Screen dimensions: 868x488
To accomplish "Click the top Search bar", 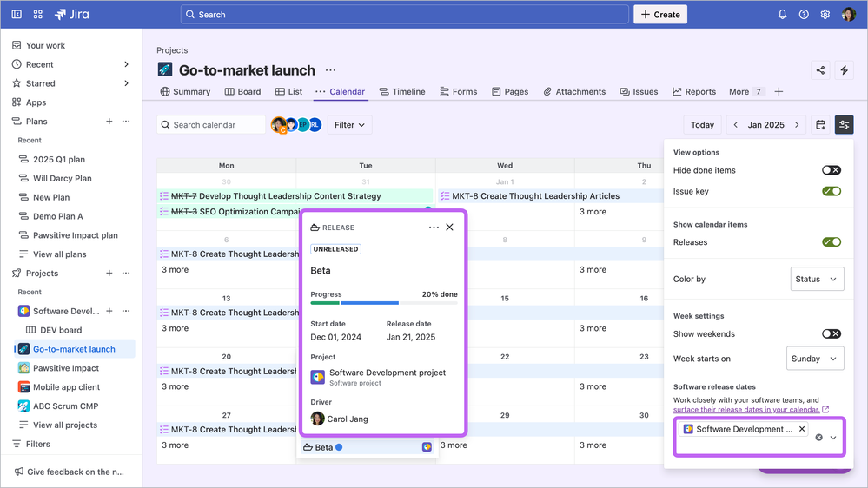I will point(404,15).
